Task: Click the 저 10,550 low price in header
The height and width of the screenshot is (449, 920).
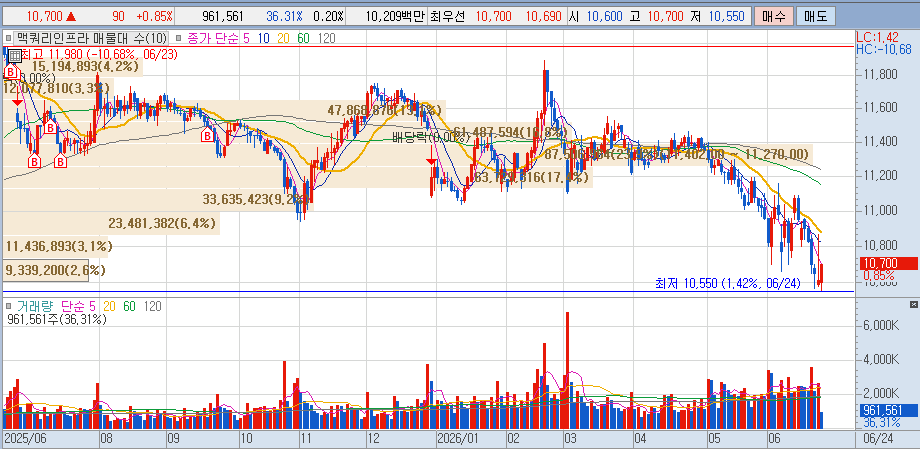Action: point(719,16)
